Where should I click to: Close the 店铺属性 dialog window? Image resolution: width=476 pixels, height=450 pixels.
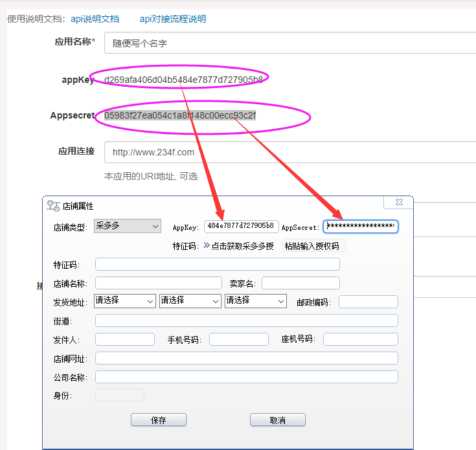(x=398, y=203)
